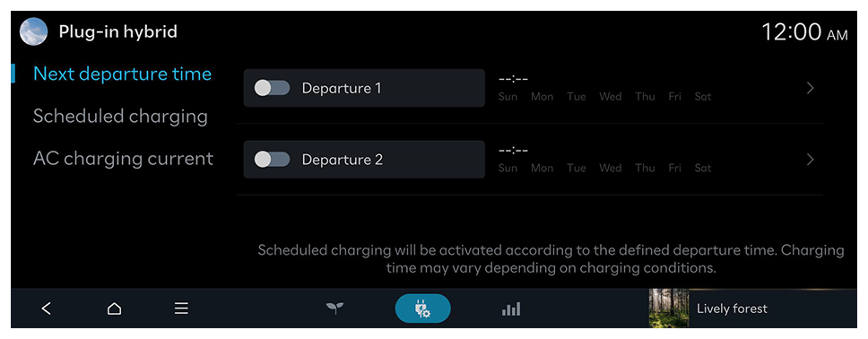
Task: Tap the back arrow icon
Action: pos(47,309)
